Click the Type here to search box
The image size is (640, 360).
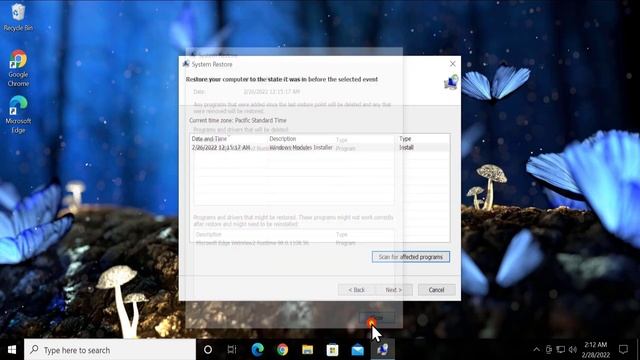point(110,350)
